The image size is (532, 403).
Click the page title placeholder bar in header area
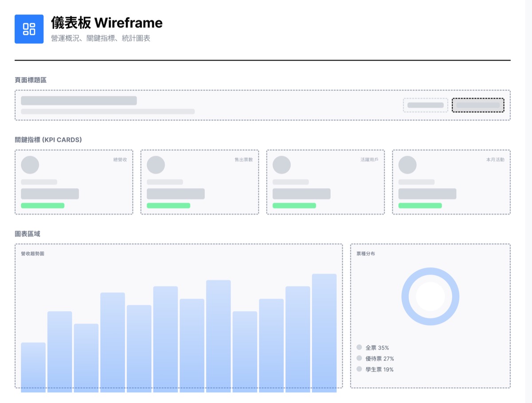[79, 101]
